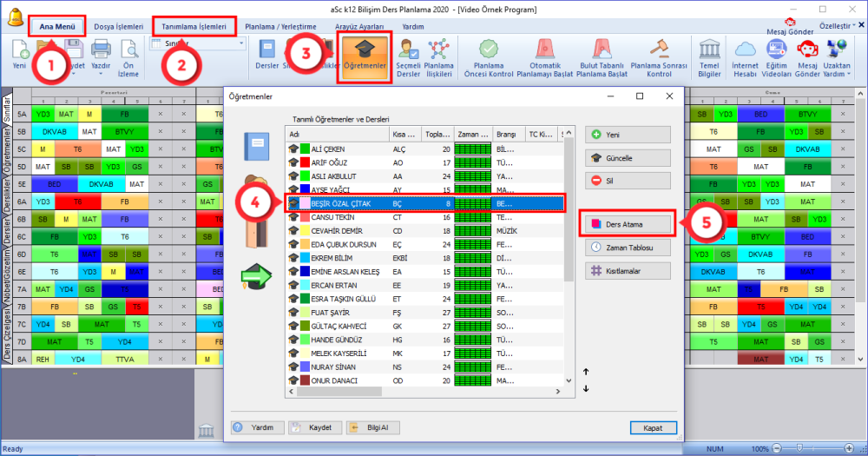Click the Yeni button in Öğretmenler dialog

click(x=628, y=135)
